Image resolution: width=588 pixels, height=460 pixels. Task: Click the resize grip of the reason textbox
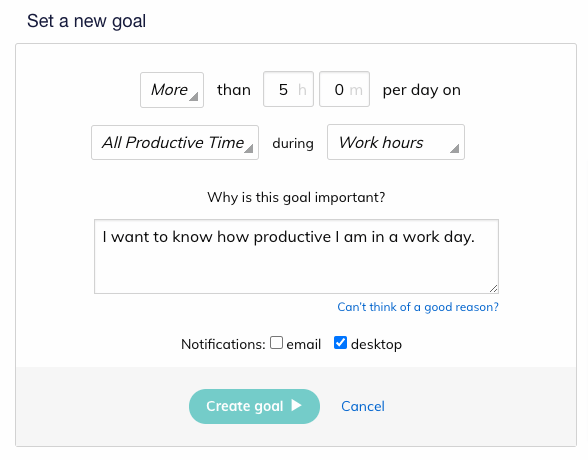tap(494, 288)
